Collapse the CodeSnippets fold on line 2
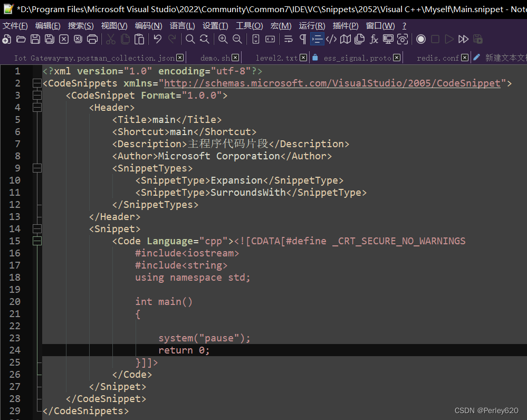Image resolution: width=527 pixels, height=420 pixels. pos(37,83)
